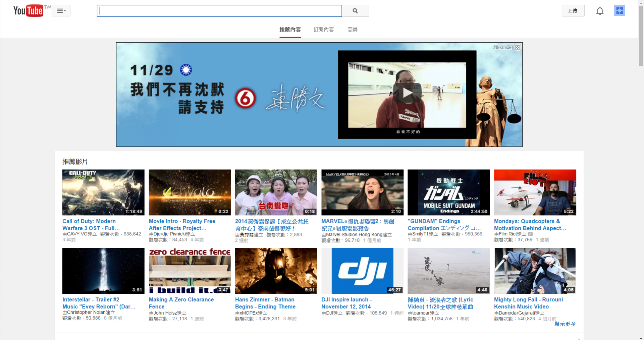Viewport: 644px width, 340px height.
Task: Open the zero clearance fence thumbnail
Action: coord(190,271)
